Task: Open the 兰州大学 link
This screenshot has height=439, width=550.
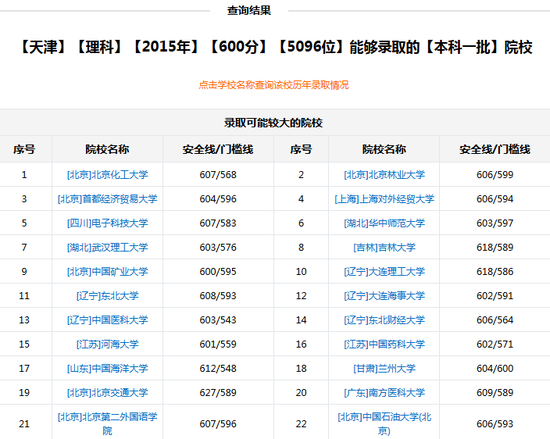Action: pyautogui.click(x=384, y=368)
